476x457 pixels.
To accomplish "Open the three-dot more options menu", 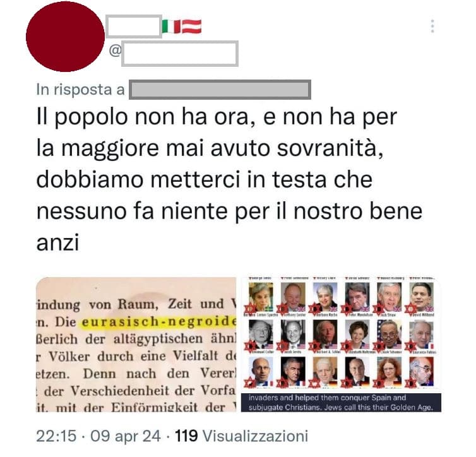I will (432, 26).
